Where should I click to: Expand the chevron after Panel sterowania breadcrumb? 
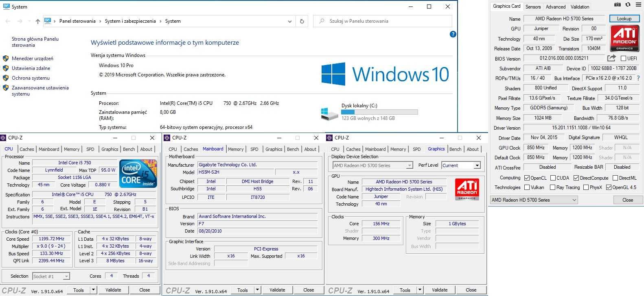coord(100,21)
